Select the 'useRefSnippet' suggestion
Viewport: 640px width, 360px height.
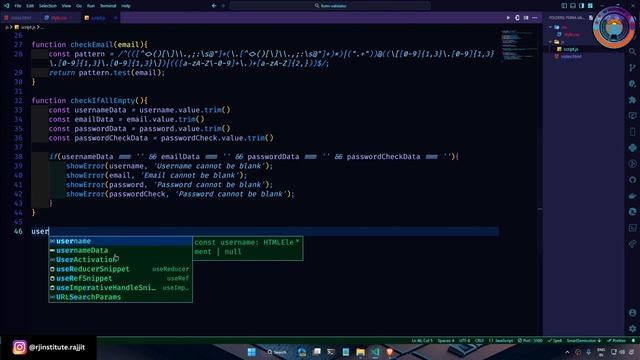pyautogui.click(x=120, y=278)
